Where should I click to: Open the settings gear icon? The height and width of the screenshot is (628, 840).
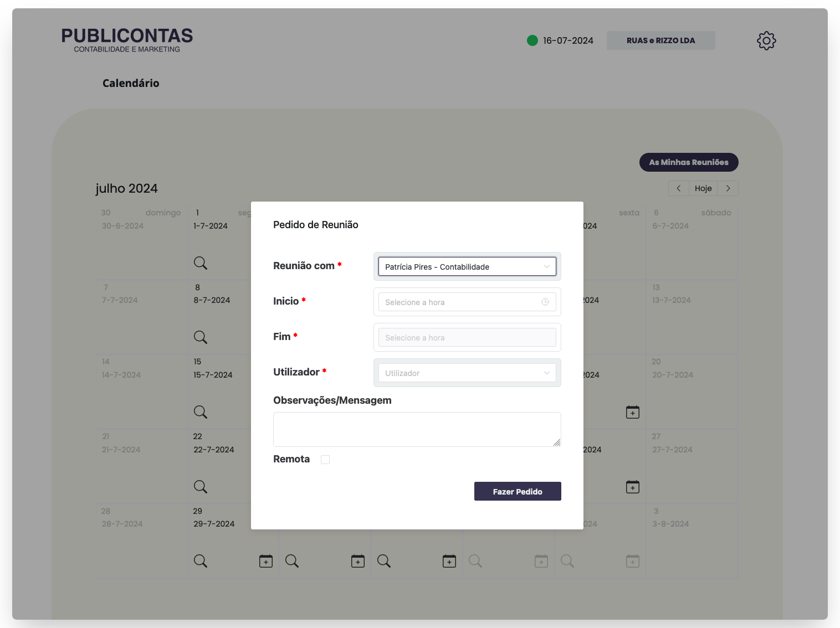click(766, 40)
